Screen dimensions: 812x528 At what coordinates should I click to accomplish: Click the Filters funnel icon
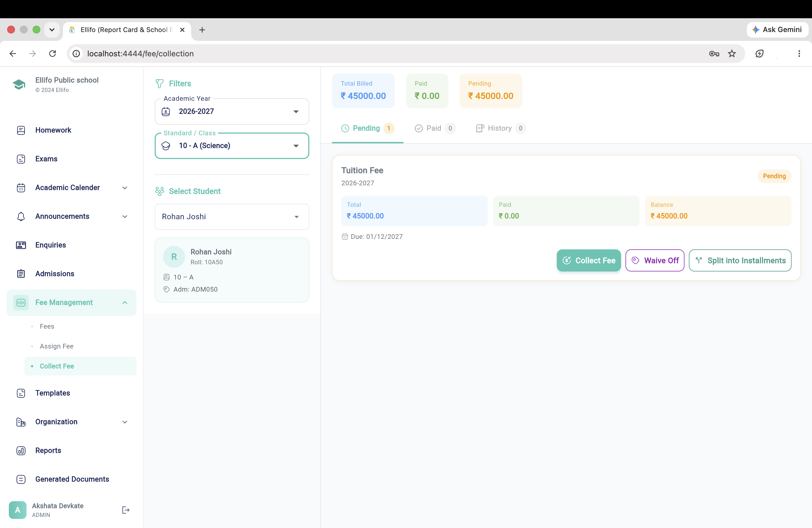click(159, 84)
